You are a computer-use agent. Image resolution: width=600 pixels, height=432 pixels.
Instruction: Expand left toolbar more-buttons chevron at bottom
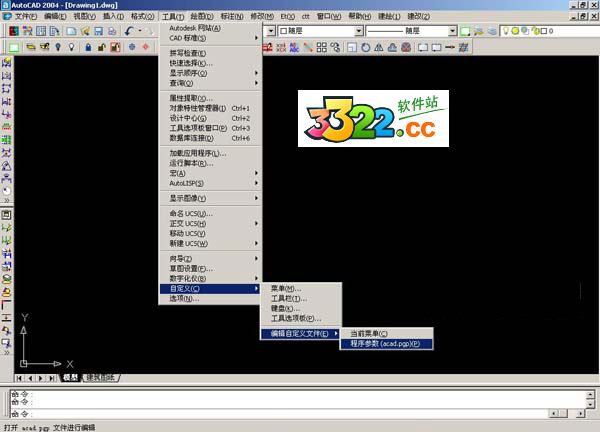pos(7,352)
